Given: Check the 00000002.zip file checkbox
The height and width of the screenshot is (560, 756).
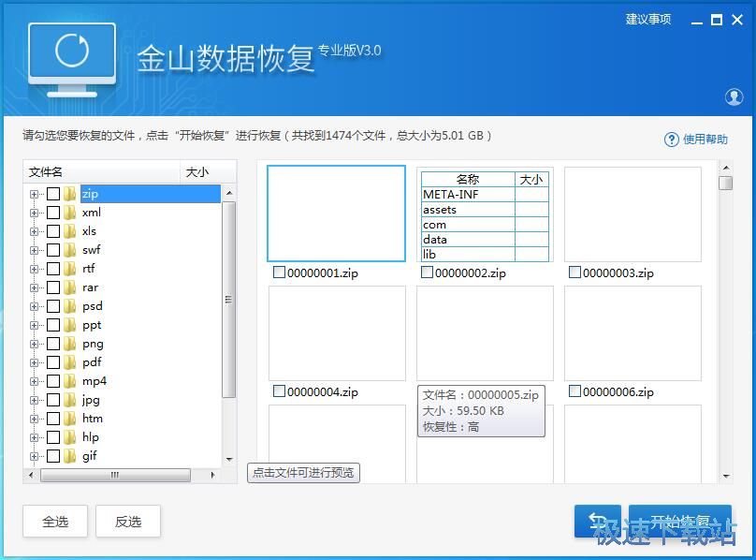Looking at the screenshot, I should (x=427, y=273).
